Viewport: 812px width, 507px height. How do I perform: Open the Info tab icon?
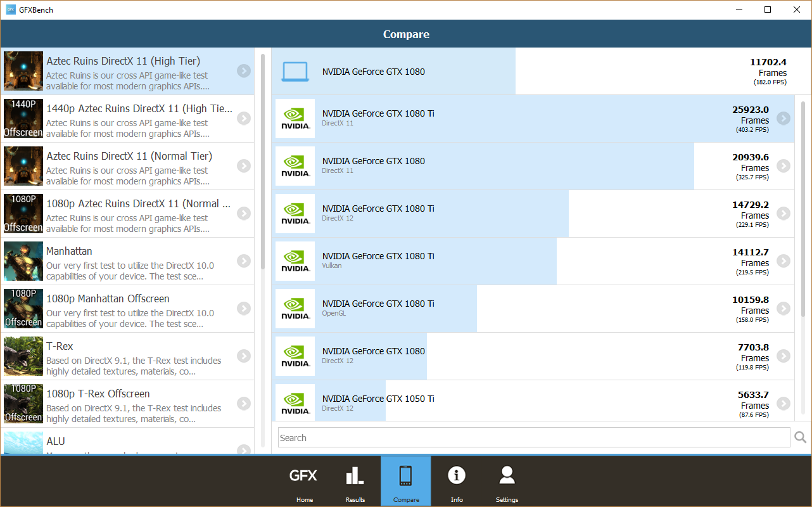457,482
